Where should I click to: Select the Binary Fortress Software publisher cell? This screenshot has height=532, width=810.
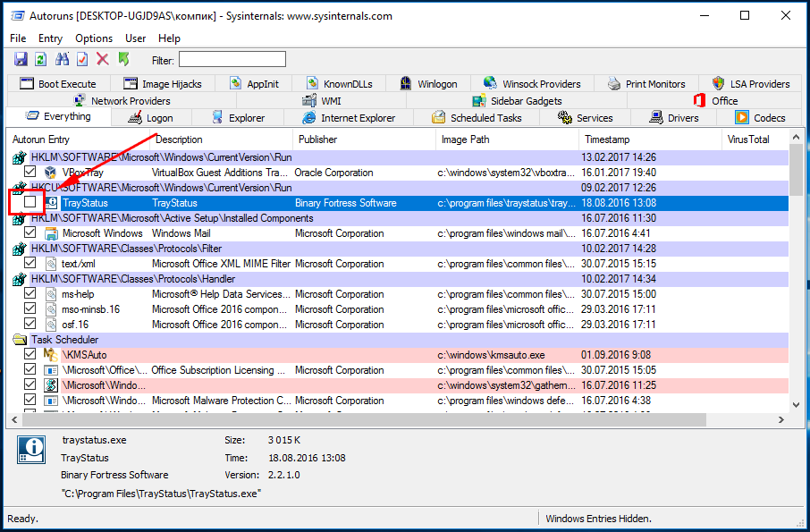346,203
